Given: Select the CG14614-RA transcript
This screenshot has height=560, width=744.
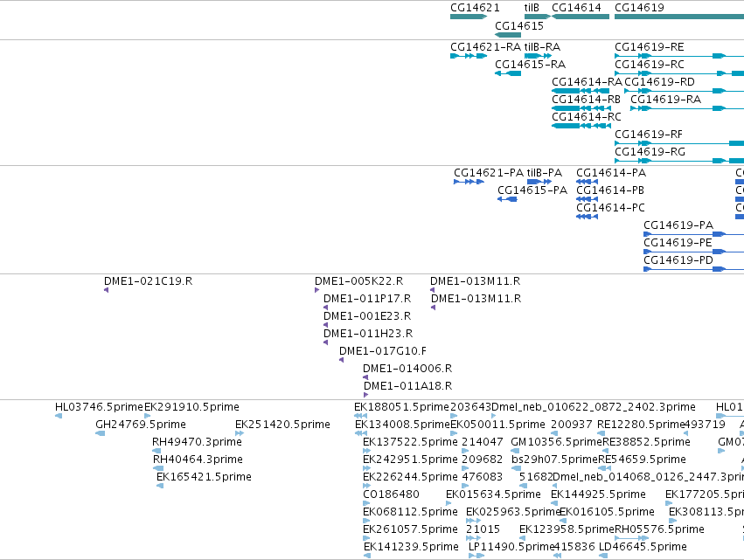Looking at the screenshot, I should 581,91.
